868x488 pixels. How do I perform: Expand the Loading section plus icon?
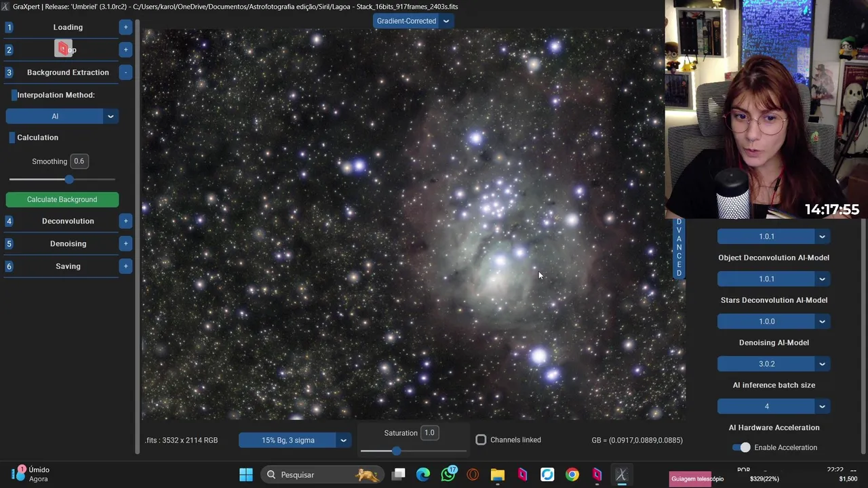125,27
